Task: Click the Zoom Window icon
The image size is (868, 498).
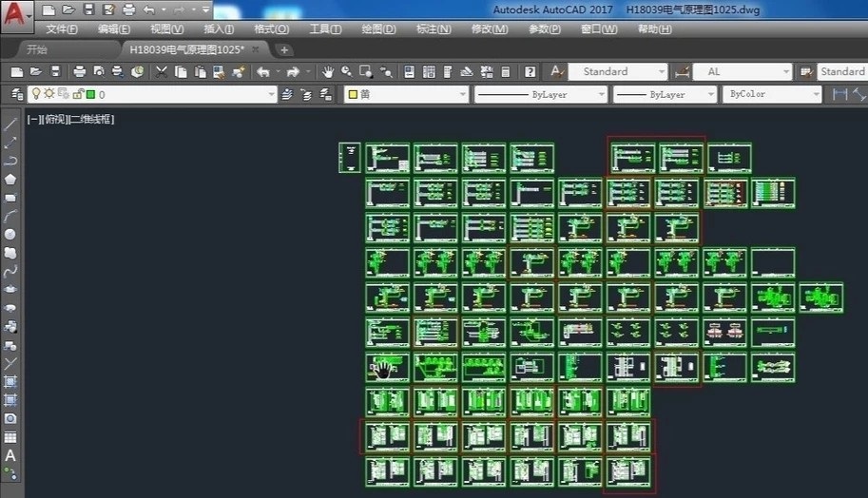Action: 366,71
